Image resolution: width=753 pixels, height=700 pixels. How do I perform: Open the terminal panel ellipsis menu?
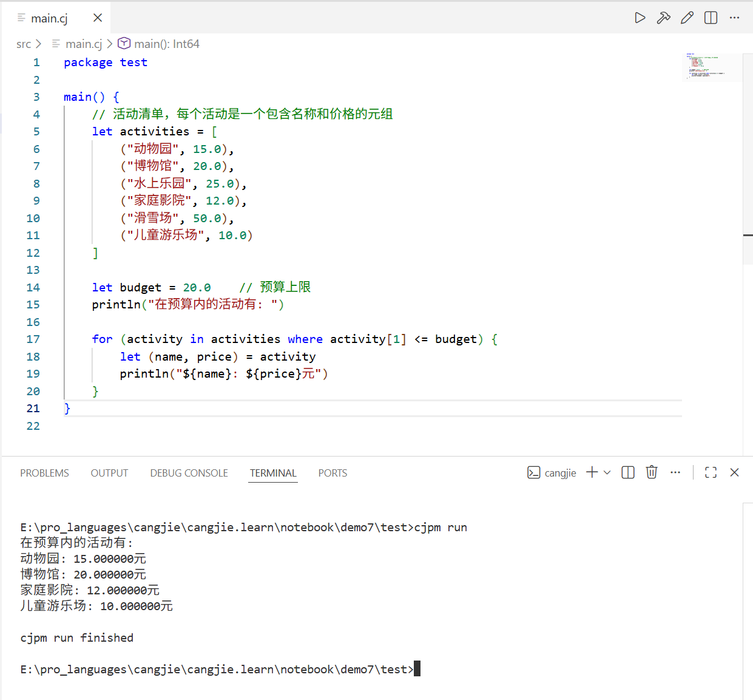click(x=675, y=472)
